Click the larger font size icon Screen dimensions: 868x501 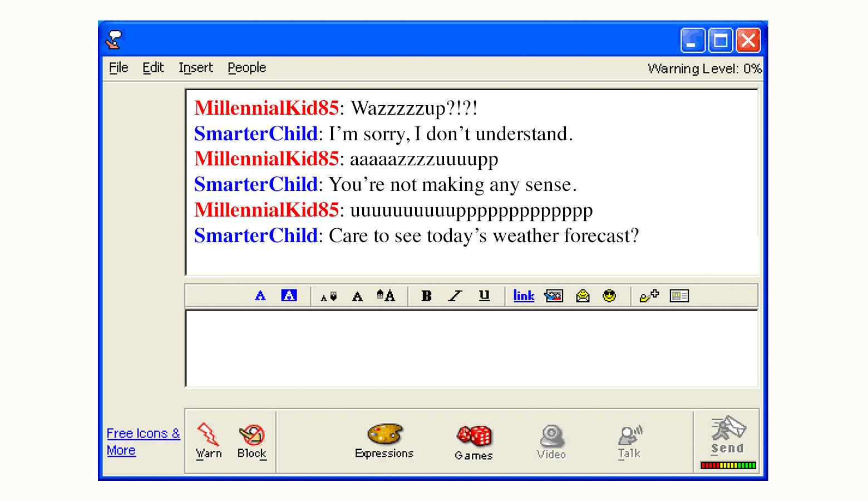pyautogui.click(x=386, y=295)
